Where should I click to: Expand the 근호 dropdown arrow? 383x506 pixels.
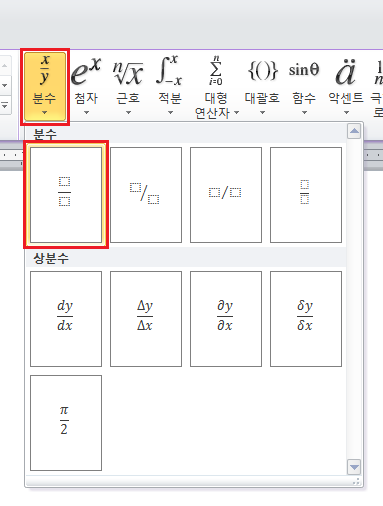[128, 113]
